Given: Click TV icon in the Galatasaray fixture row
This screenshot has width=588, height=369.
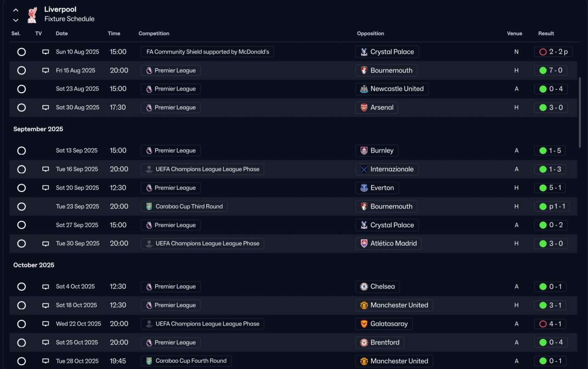Looking at the screenshot, I should [45, 324].
